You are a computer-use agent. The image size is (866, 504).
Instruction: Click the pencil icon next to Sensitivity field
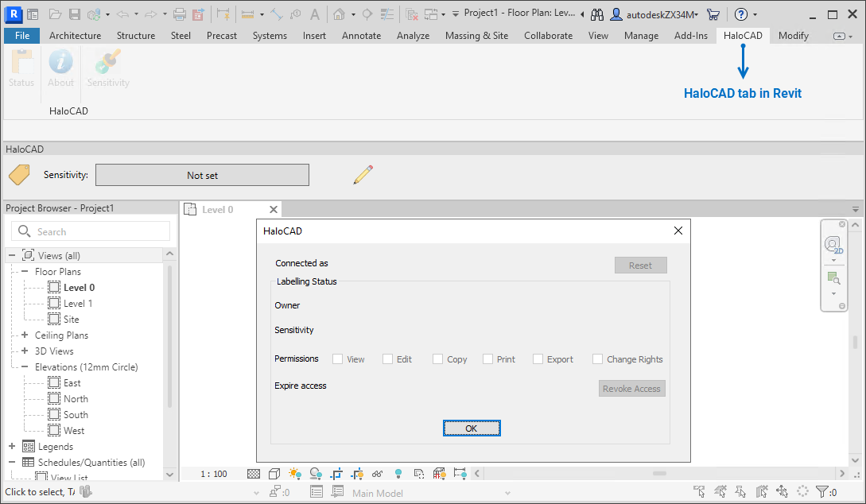click(363, 175)
